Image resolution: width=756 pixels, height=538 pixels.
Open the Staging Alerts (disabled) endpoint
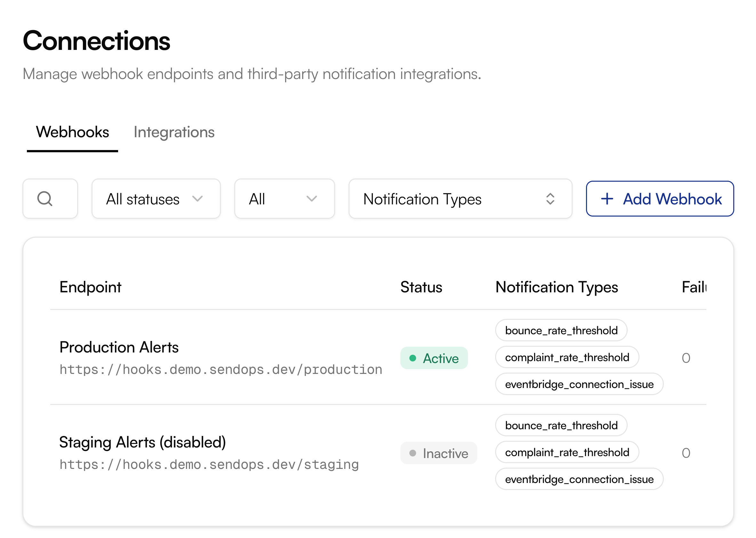pos(142,443)
